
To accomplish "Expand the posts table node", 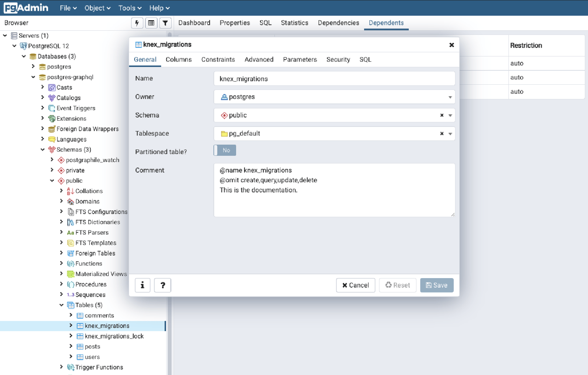I will pos(71,346).
